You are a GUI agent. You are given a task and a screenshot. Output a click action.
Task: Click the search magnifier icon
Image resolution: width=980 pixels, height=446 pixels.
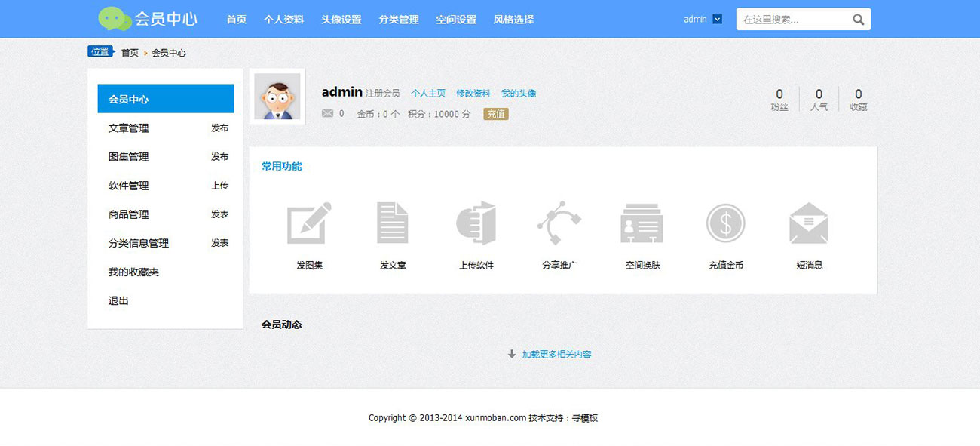pyautogui.click(x=858, y=20)
